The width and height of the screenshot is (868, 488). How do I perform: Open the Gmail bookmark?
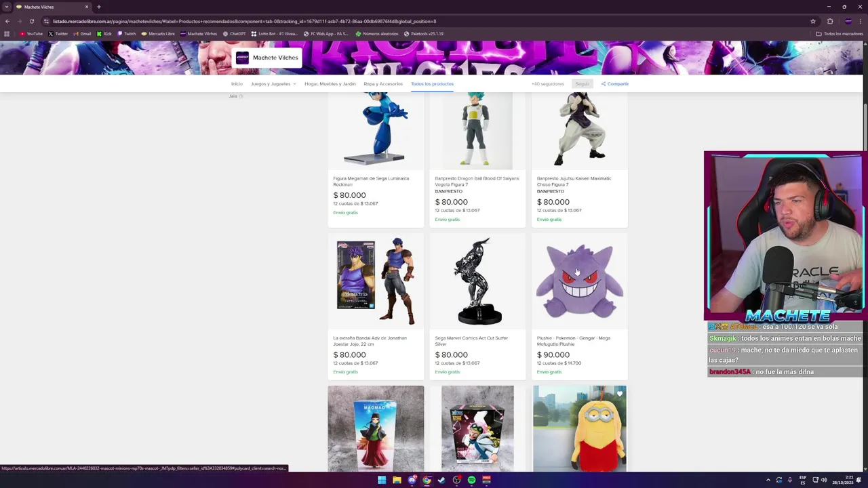tap(82, 34)
